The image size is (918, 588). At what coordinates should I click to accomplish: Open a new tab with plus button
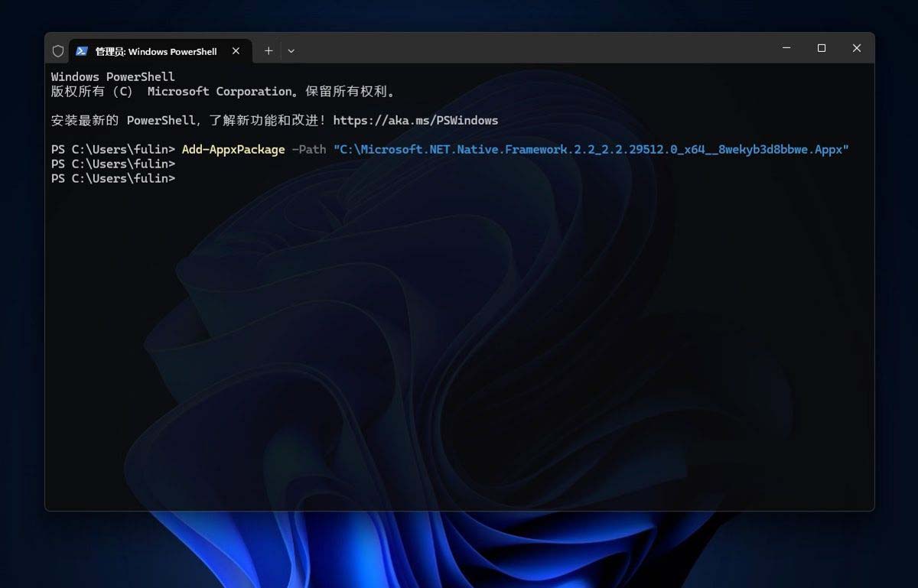[269, 51]
